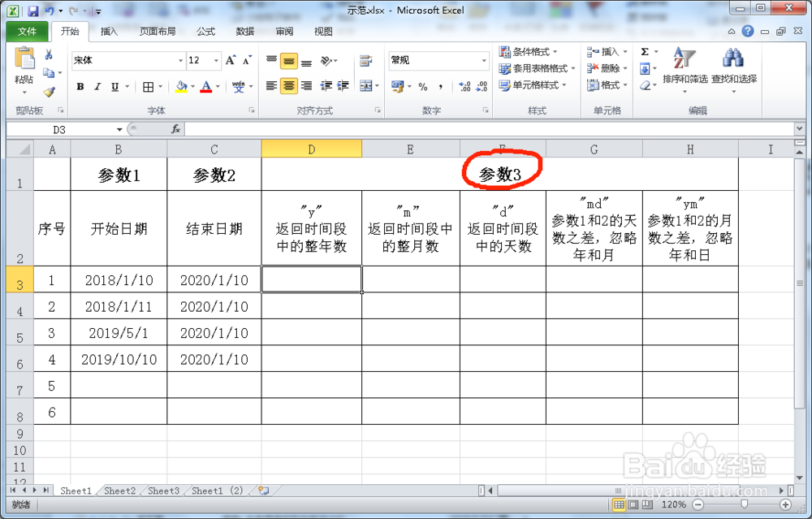Toggle italic formatting

point(97,86)
